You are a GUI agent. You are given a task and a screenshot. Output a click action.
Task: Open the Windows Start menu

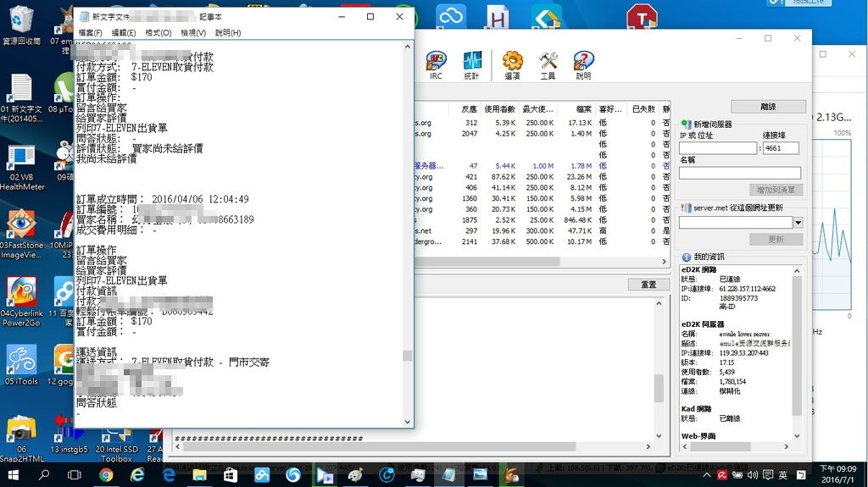tap(13, 475)
